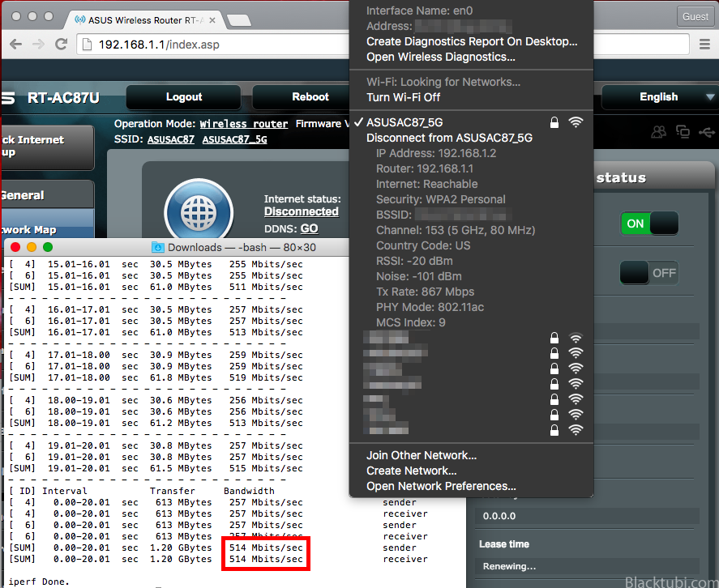This screenshot has width=719, height=588.
Task: Turn off the green ON switch
Action: (648, 224)
